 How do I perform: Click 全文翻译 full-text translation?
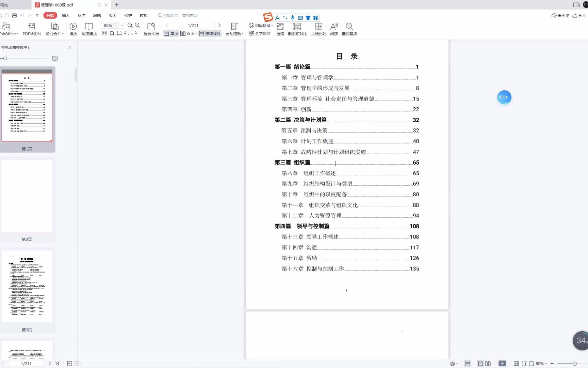click(260, 33)
